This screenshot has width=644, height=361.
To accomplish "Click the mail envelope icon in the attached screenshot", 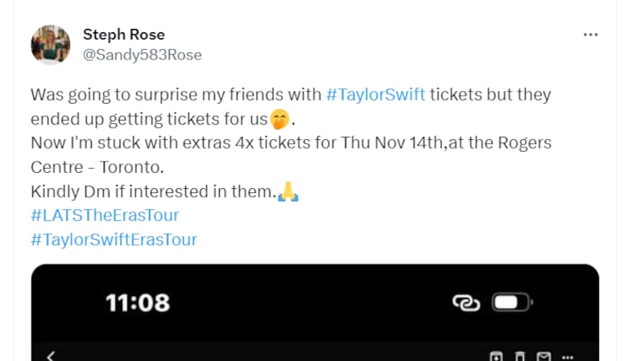I will pos(544,356).
